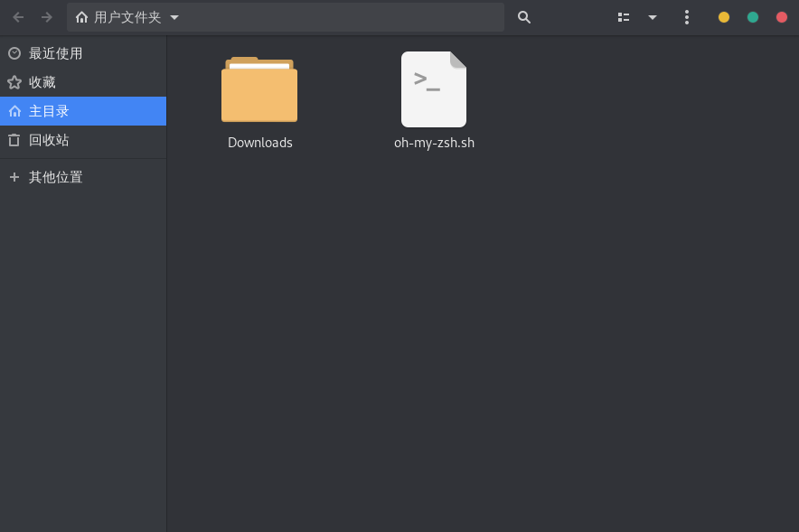
Task: Maximize window with the green button
Action: pos(753,17)
